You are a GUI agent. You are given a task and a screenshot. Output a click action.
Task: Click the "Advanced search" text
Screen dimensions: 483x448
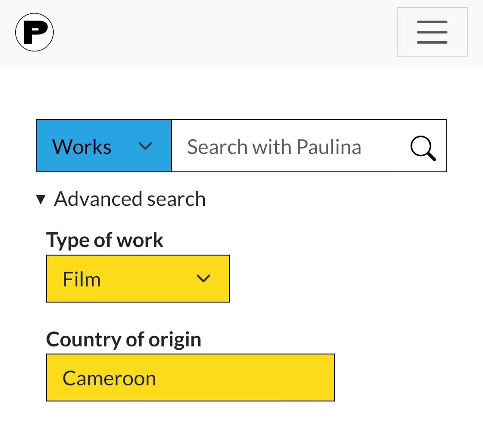tap(130, 199)
